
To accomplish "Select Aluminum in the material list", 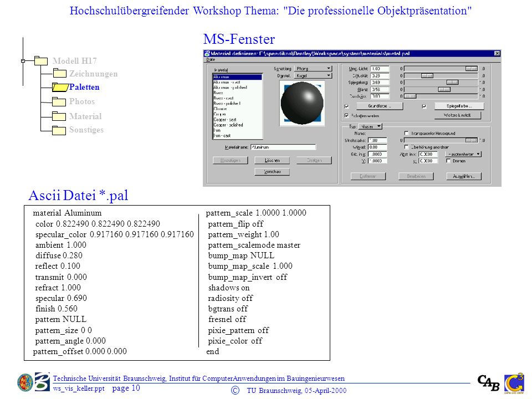I will tap(237, 77).
